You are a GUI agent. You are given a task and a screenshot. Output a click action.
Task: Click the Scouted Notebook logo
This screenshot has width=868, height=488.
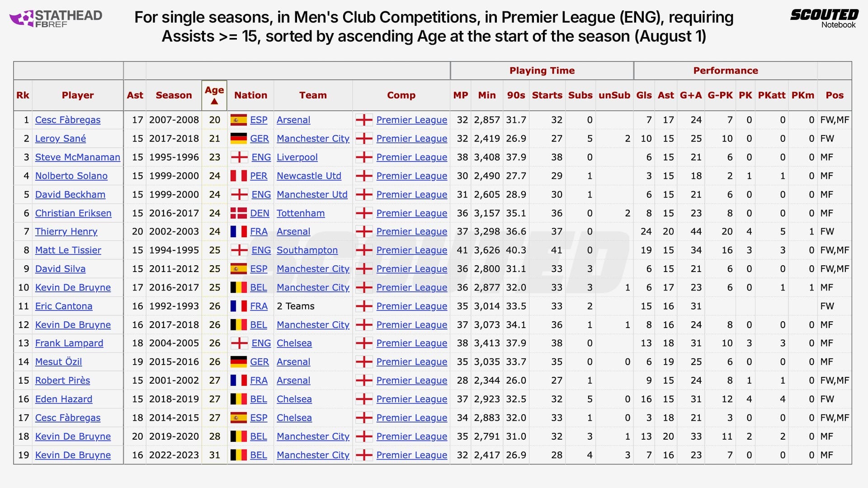click(x=824, y=19)
